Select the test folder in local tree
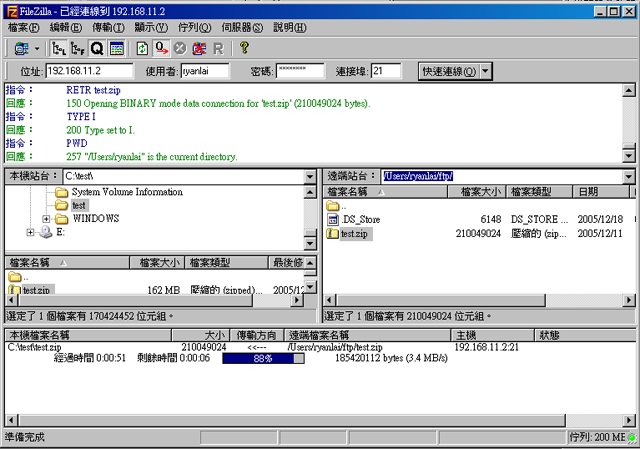Screen dimensions: 640x449 pyautogui.click(x=79, y=205)
